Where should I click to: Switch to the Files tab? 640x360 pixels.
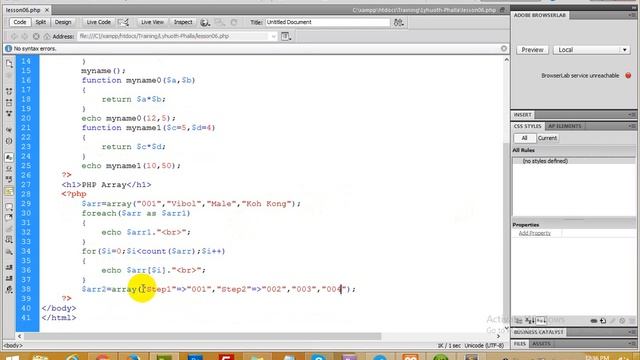520,344
